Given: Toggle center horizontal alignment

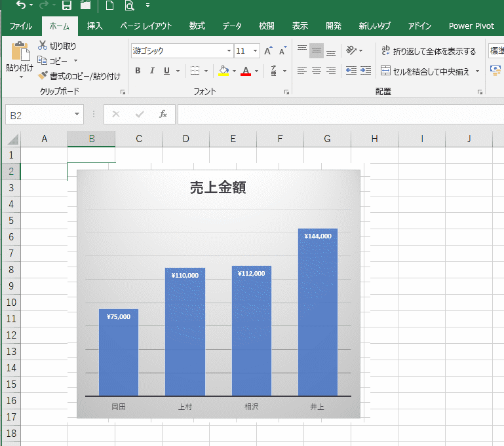Looking at the screenshot, I should point(317,71).
